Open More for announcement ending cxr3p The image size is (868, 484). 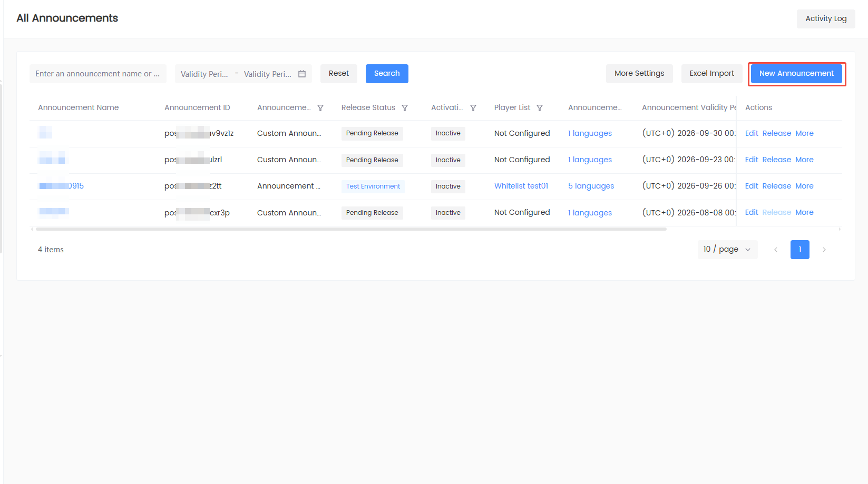point(804,212)
